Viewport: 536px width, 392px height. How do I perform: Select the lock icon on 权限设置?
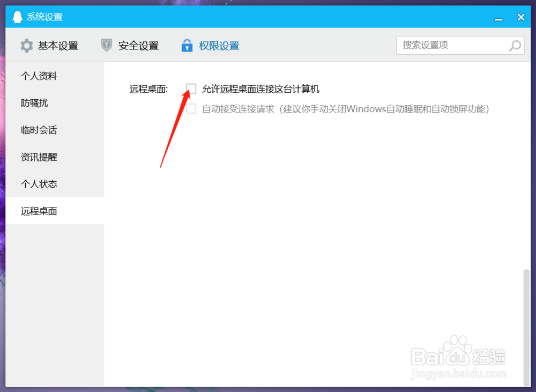pos(187,45)
